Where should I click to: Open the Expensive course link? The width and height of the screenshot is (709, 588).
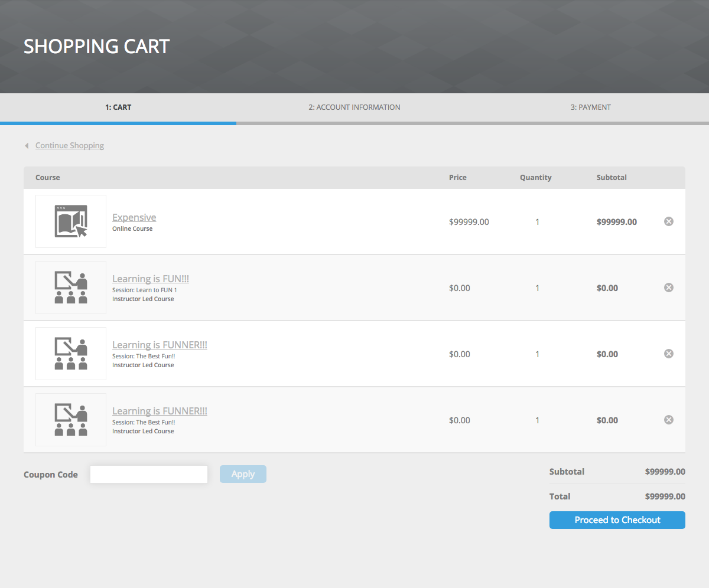pyautogui.click(x=134, y=217)
